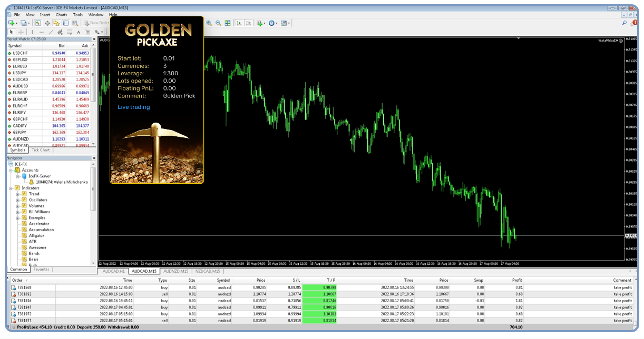Select the Text 'A' tool
The width and height of the screenshot is (644, 339).
coord(79,32)
